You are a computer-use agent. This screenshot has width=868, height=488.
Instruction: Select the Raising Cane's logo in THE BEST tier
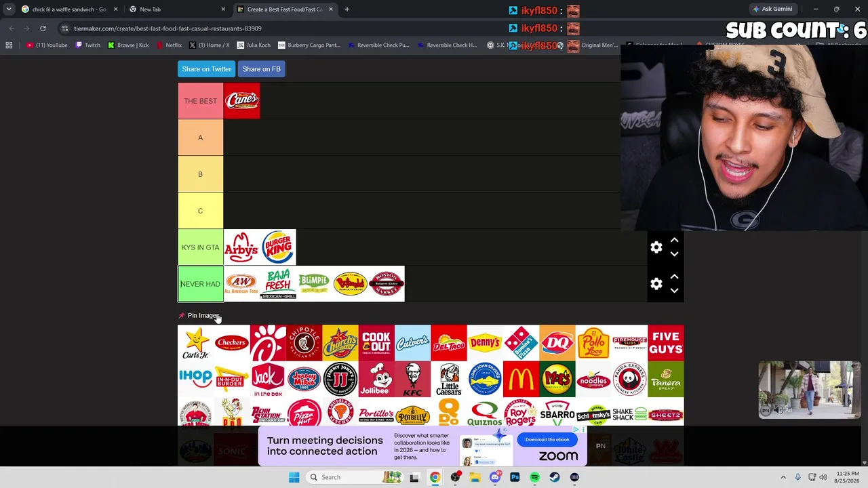[x=241, y=101]
